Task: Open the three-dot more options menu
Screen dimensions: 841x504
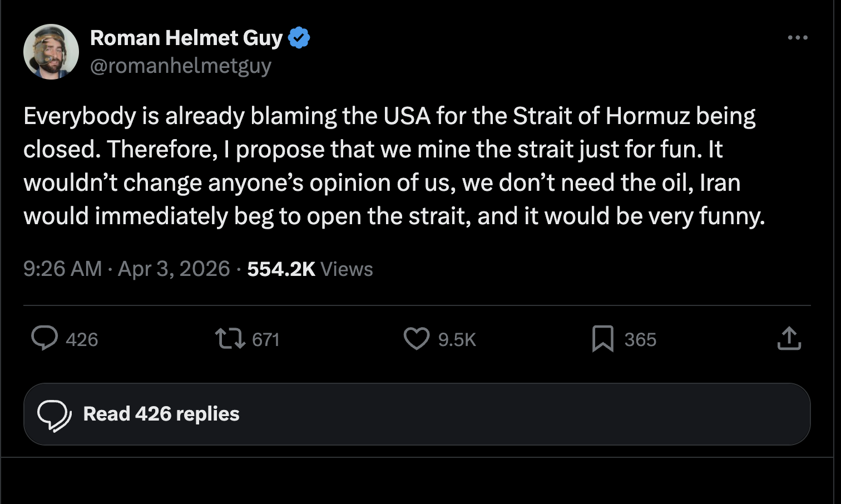Action: 798,38
